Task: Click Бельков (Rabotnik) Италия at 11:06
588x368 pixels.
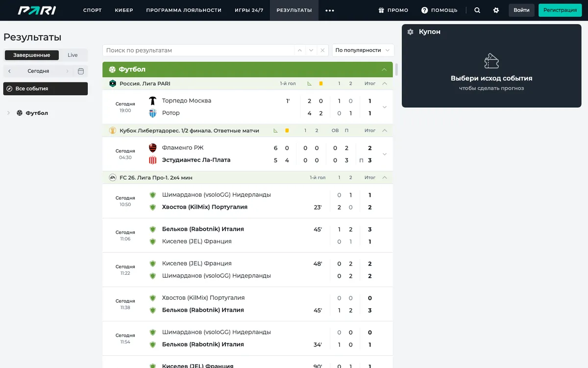Action: pyautogui.click(x=203, y=229)
